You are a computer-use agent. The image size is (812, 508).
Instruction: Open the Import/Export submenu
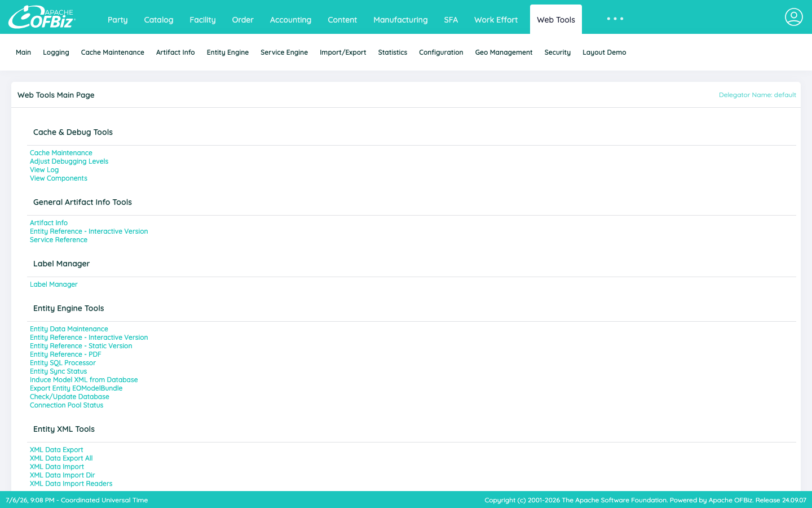[x=343, y=52]
